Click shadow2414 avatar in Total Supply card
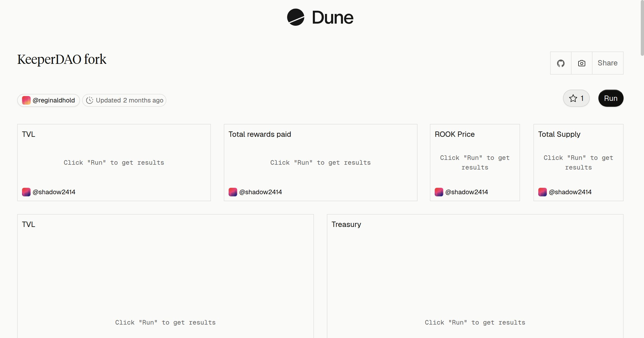Image resolution: width=644 pixels, height=338 pixels. pos(543,192)
